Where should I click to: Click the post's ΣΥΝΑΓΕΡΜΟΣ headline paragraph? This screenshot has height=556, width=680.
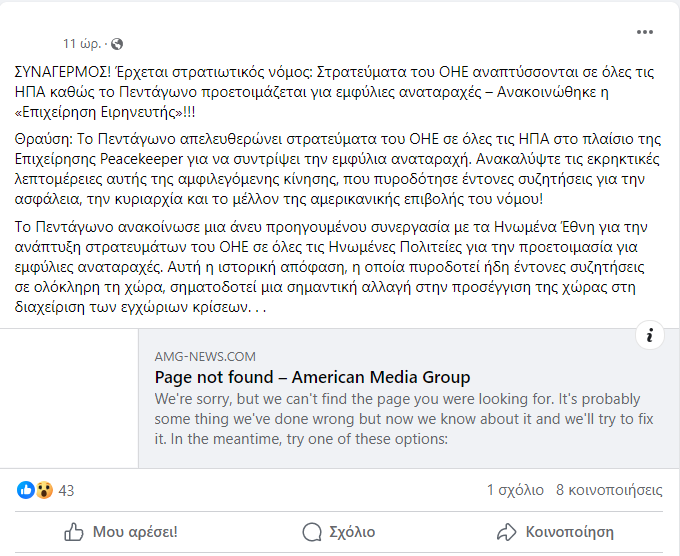334,92
